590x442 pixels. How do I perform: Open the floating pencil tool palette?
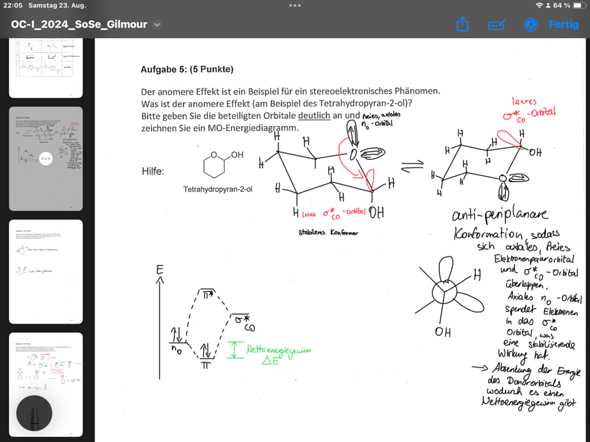point(34,413)
